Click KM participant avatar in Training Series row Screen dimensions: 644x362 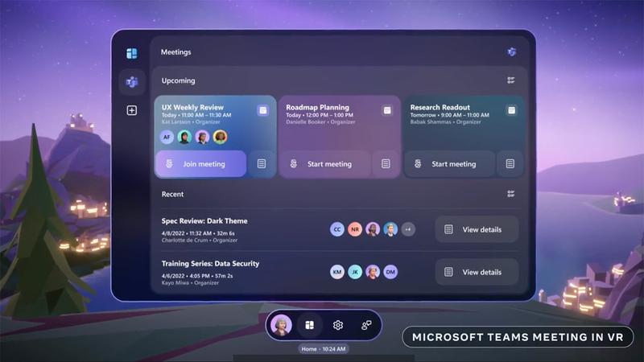[x=337, y=272]
